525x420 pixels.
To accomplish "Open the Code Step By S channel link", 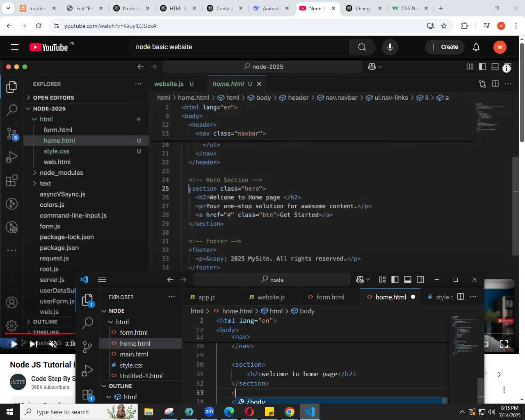I will click(53, 379).
